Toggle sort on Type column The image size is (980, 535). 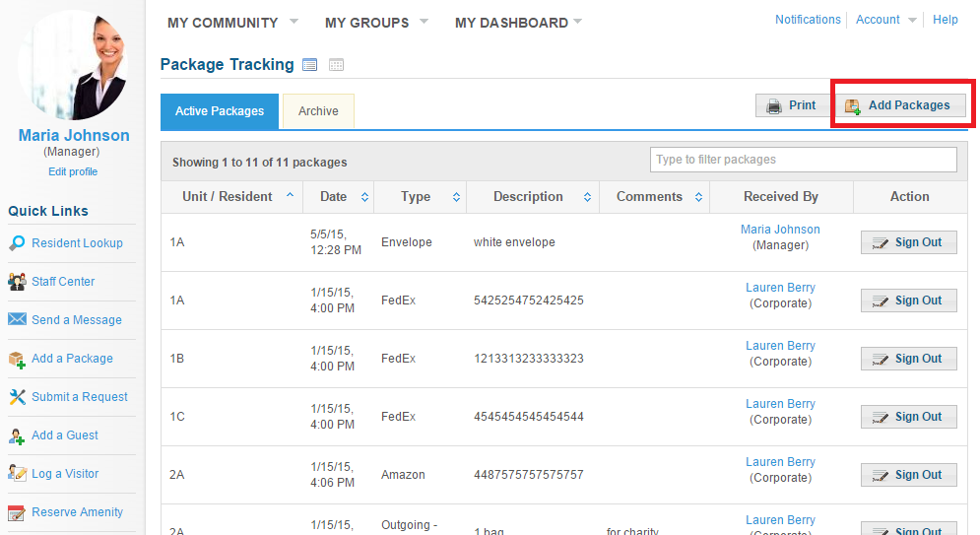[x=456, y=197]
